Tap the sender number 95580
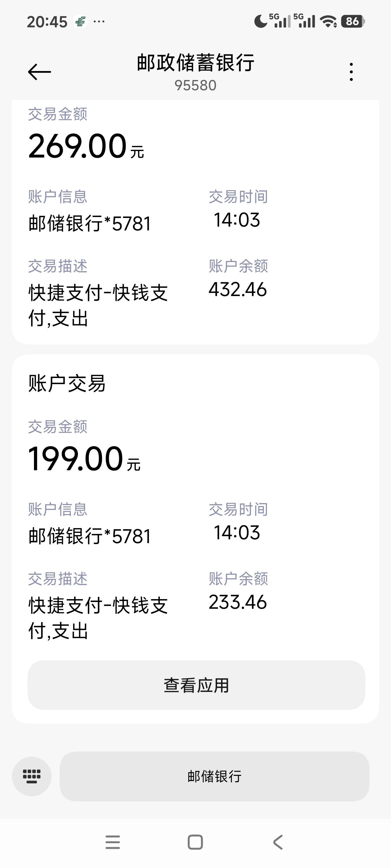 [195, 85]
